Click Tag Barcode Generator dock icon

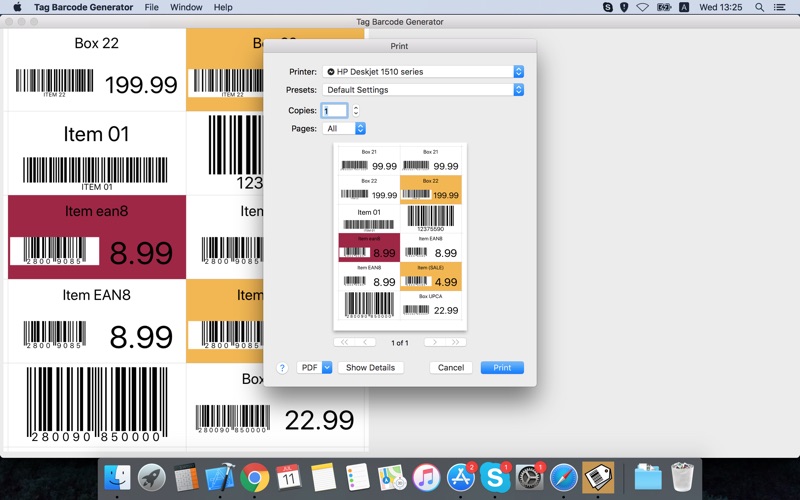[x=598, y=478]
